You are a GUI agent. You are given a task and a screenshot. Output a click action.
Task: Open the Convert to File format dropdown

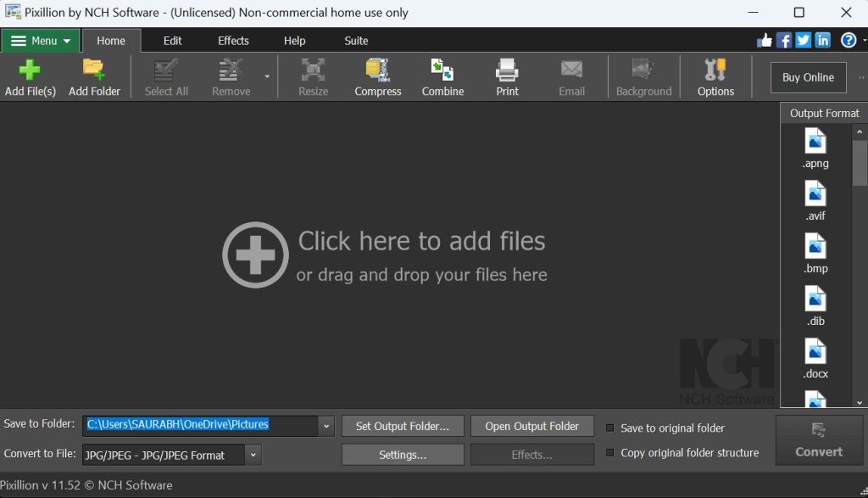tap(253, 455)
